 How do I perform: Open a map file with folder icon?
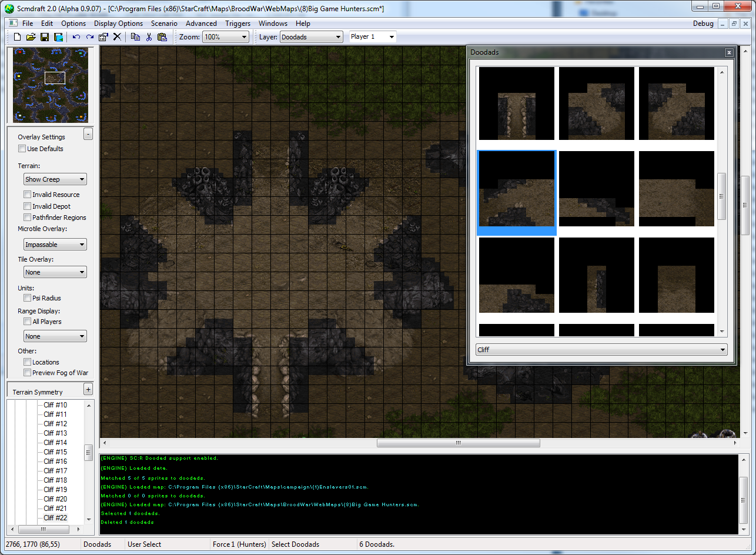pyautogui.click(x=31, y=37)
